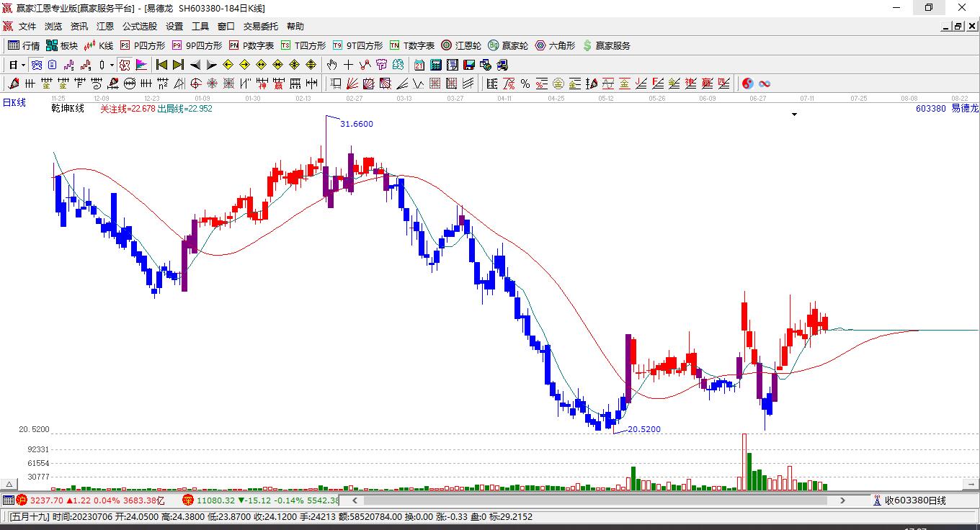980x530 pixels.
Task: Open the 工具 menu
Action: click(200, 27)
